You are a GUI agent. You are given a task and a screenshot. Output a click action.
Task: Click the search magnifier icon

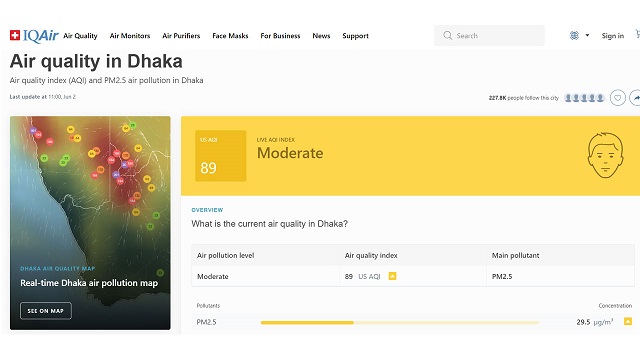coord(448,36)
